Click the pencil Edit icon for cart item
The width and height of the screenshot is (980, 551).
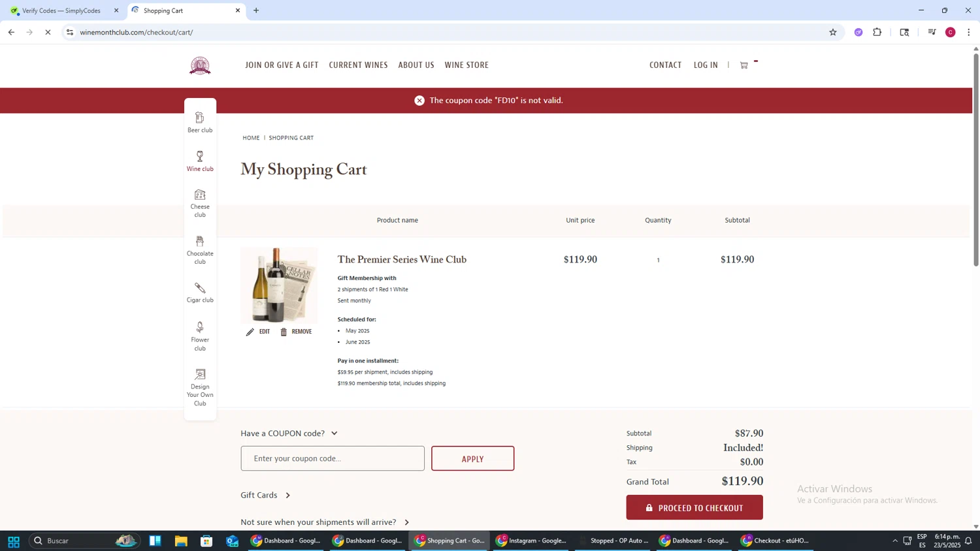pos(250,332)
